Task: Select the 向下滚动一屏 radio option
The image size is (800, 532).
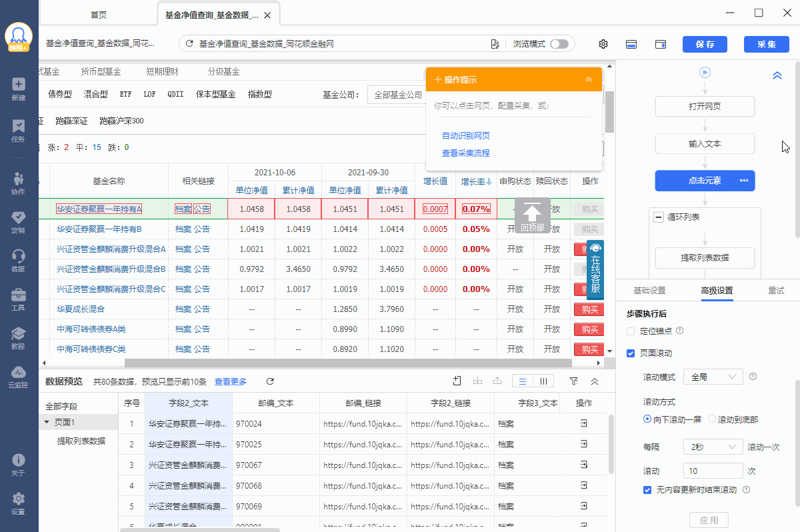Action: tap(647, 419)
